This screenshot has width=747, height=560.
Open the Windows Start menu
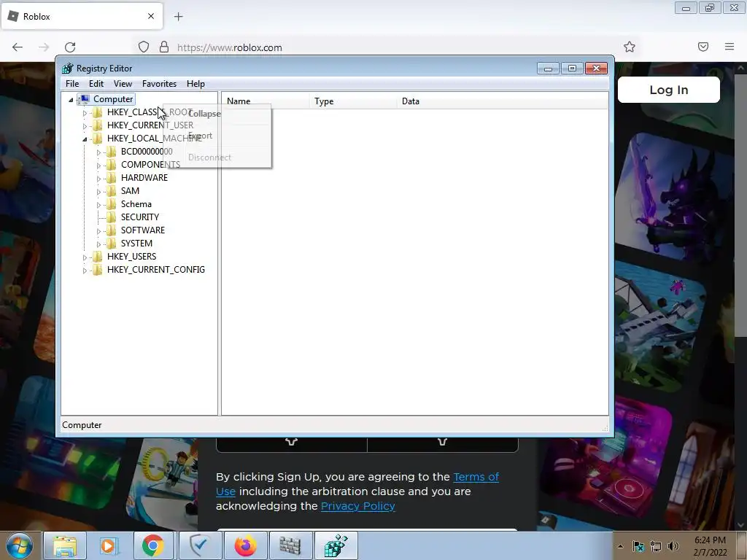tap(20, 545)
